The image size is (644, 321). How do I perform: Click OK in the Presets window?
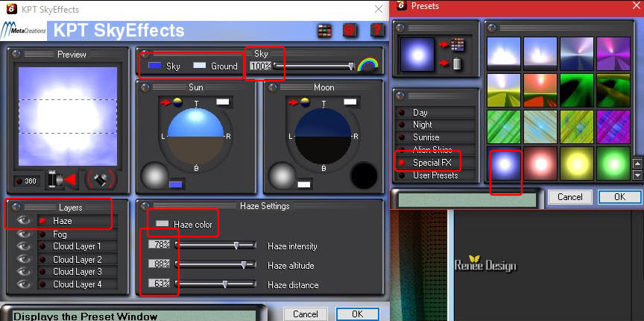click(619, 197)
